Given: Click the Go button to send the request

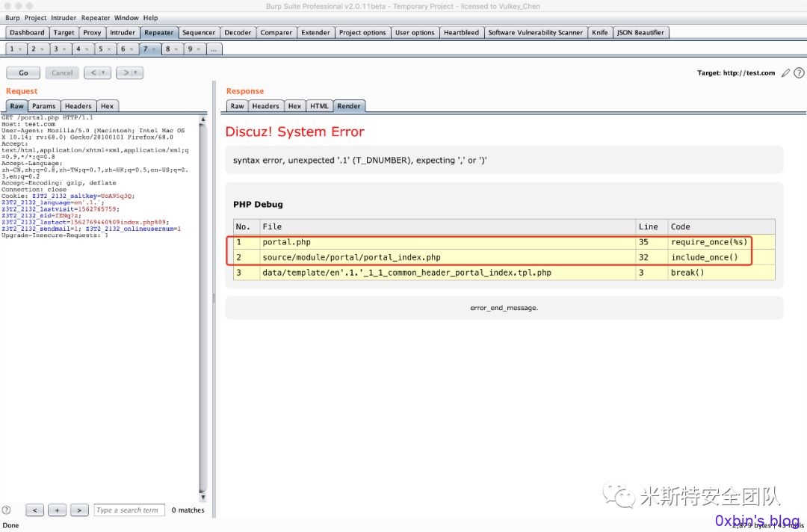Looking at the screenshot, I should 23,72.
